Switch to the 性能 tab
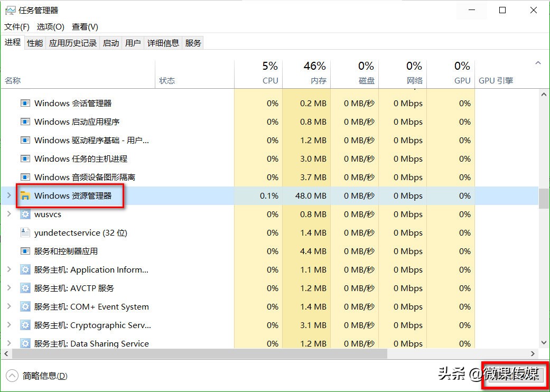Viewport: 550px width, 392px height. pyautogui.click(x=34, y=43)
